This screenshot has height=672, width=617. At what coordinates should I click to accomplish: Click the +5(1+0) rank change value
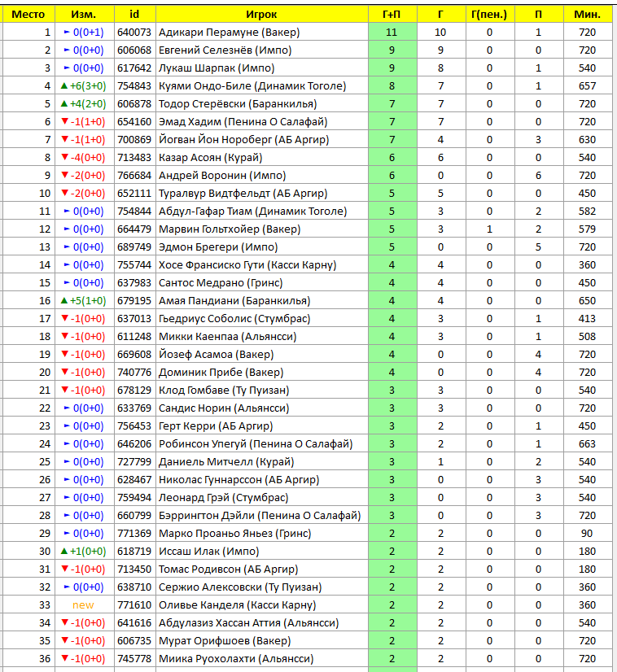[88, 300]
